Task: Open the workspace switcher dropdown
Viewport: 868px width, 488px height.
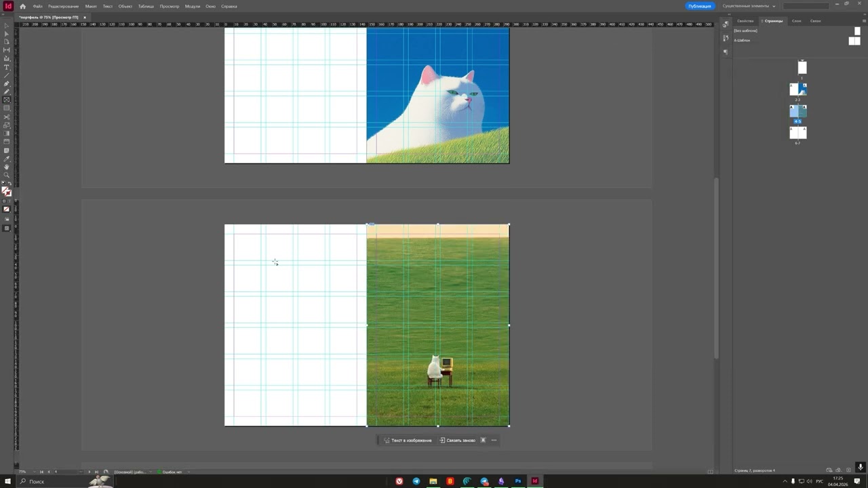Action: click(x=749, y=6)
